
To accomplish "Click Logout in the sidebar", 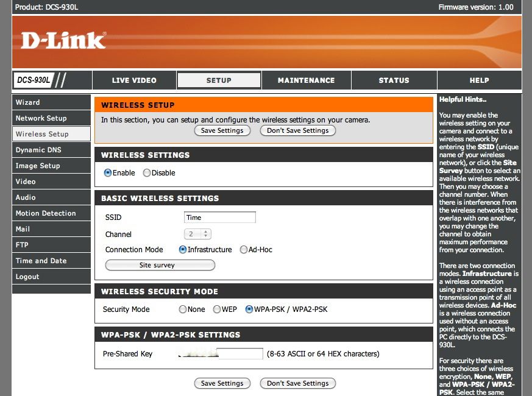I will (51, 277).
